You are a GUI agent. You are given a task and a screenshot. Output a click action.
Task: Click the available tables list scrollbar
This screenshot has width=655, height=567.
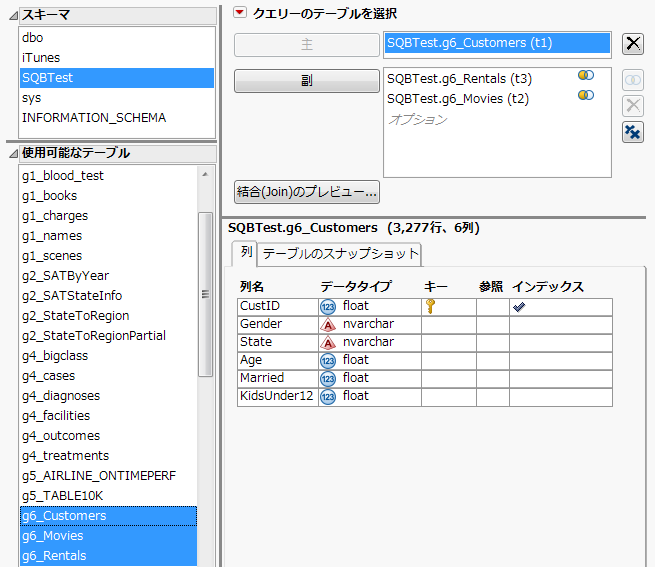tap(205, 294)
